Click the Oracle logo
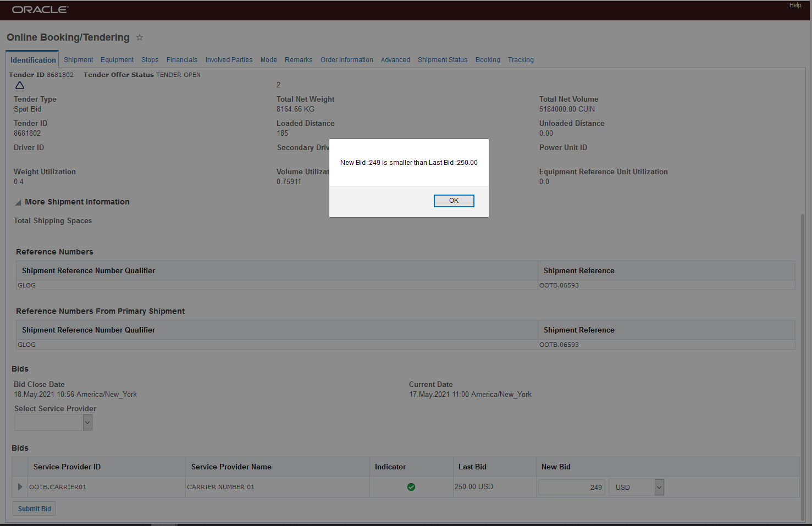This screenshot has height=526, width=812. tap(40, 9)
